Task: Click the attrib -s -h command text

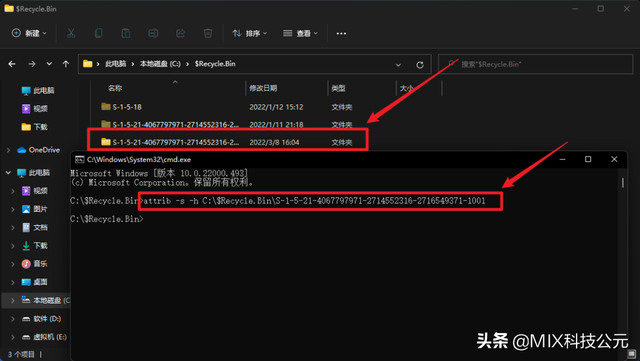Action: pyautogui.click(x=313, y=201)
